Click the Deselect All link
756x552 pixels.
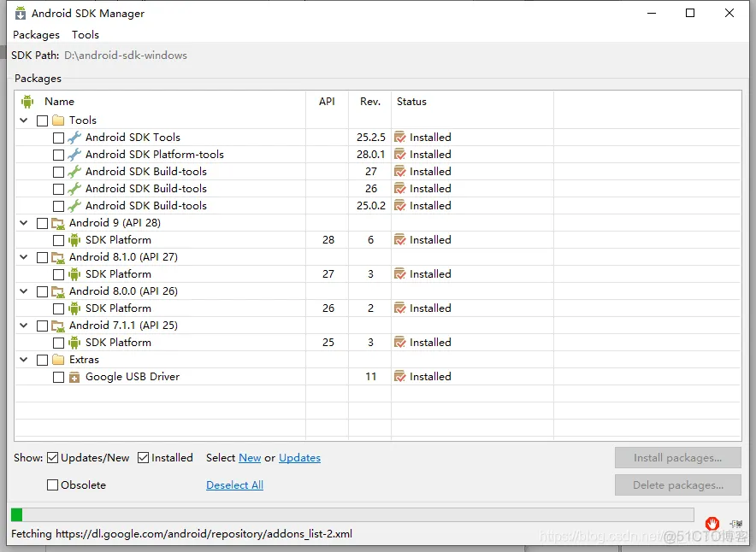pyautogui.click(x=235, y=485)
